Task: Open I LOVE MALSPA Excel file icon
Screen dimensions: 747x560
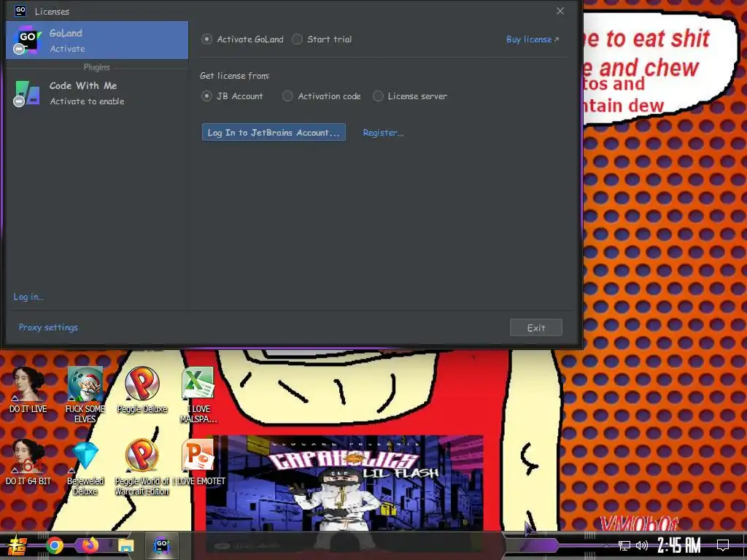Action: click(198, 394)
